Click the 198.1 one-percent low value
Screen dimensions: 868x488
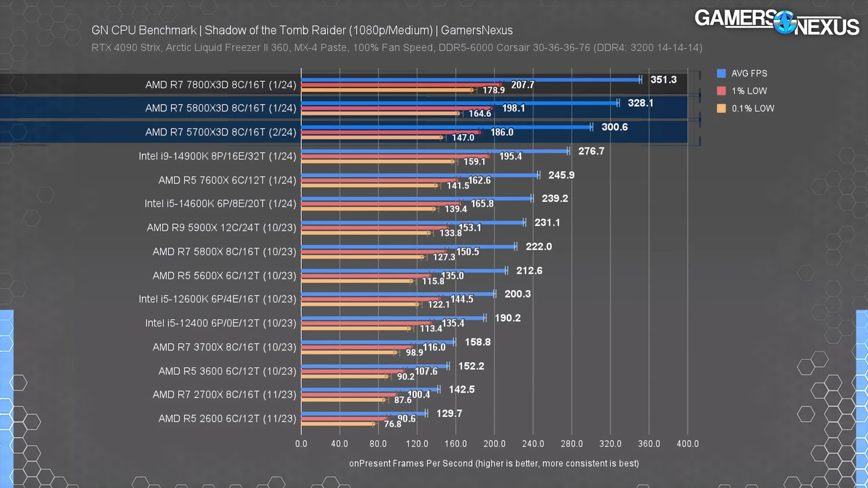(513, 108)
